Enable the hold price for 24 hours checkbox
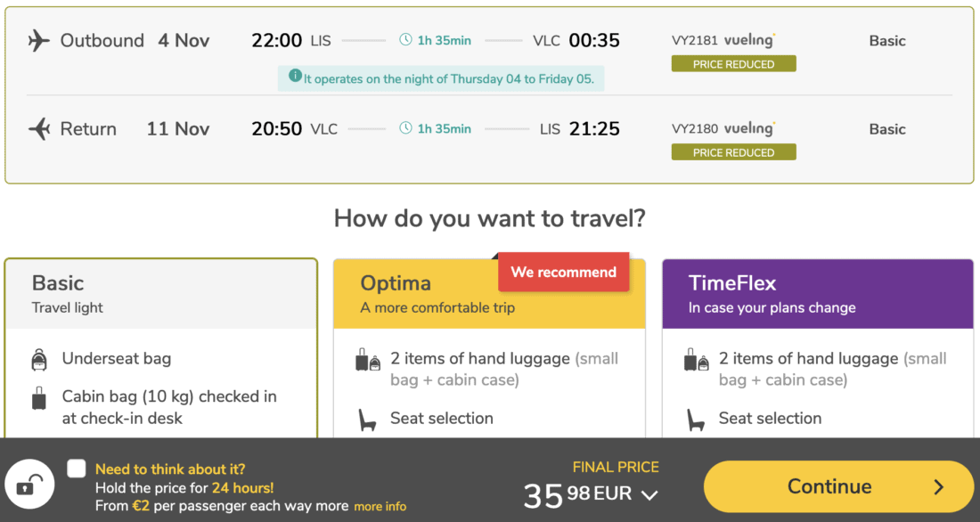Image resolution: width=980 pixels, height=522 pixels. pos(77,469)
